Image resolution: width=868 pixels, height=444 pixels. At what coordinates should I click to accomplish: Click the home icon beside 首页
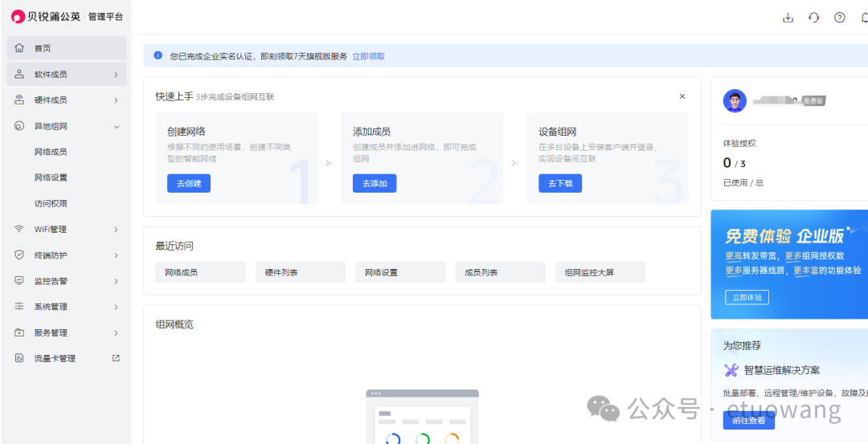(19, 48)
